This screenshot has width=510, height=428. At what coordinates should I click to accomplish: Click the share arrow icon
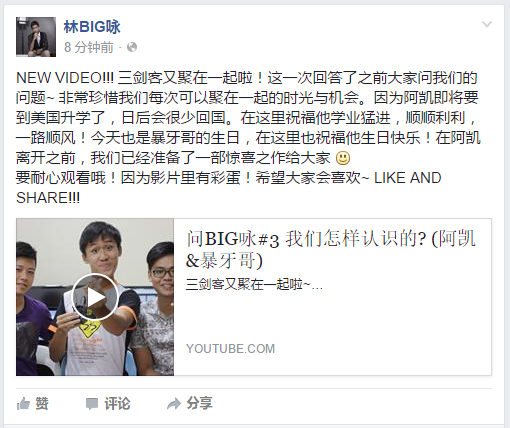pyautogui.click(x=174, y=404)
